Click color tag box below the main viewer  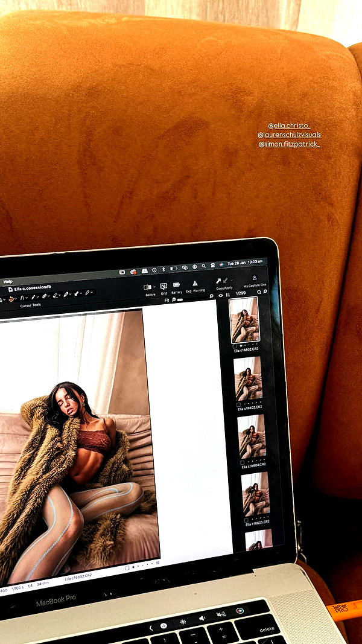127,567
